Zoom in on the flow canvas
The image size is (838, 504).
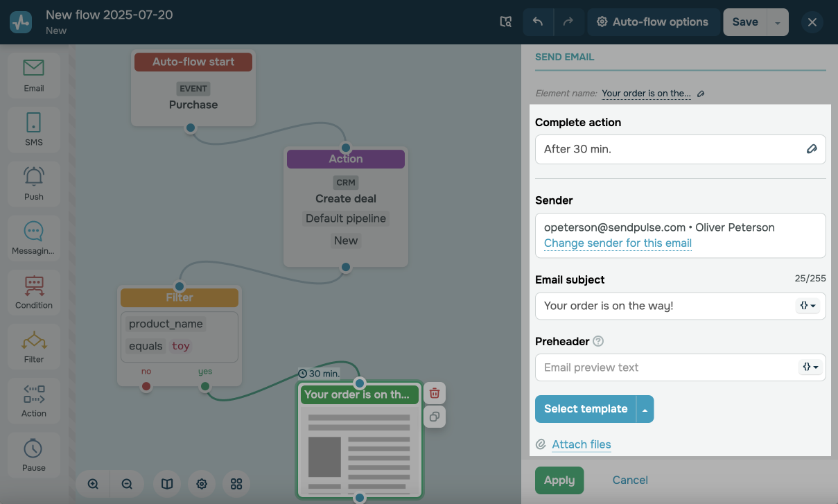tap(94, 484)
